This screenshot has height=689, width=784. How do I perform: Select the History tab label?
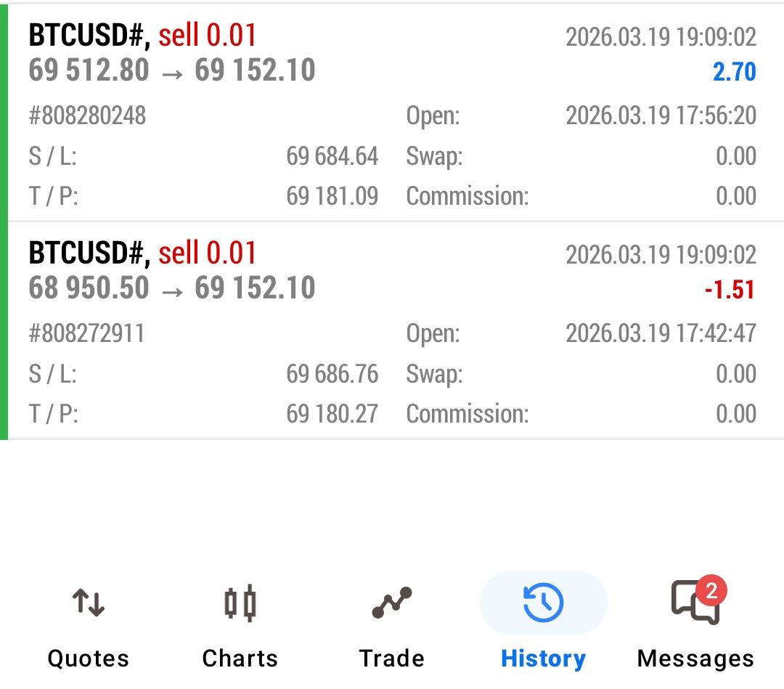pos(543,659)
